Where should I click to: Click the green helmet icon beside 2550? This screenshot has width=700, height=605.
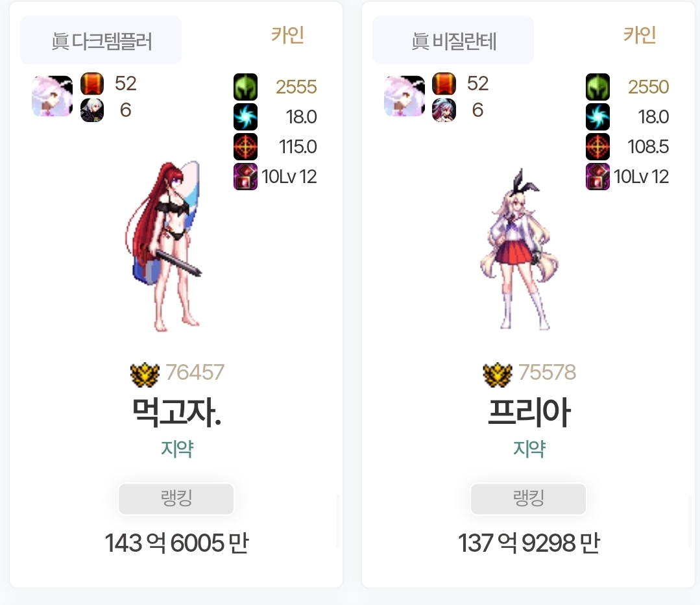(597, 87)
